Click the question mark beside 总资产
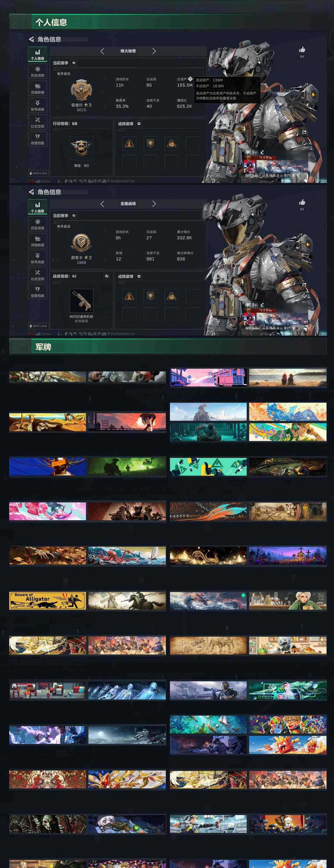Image resolution: width=334 pixels, height=868 pixels. click(x=190, y=79)
